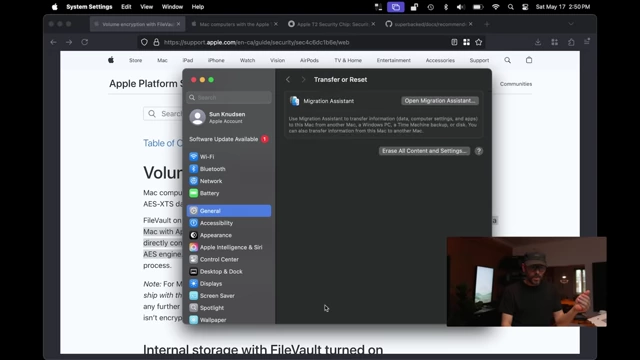Click Apple logo on website navigation
640x360 pixels.
[111, 60]
